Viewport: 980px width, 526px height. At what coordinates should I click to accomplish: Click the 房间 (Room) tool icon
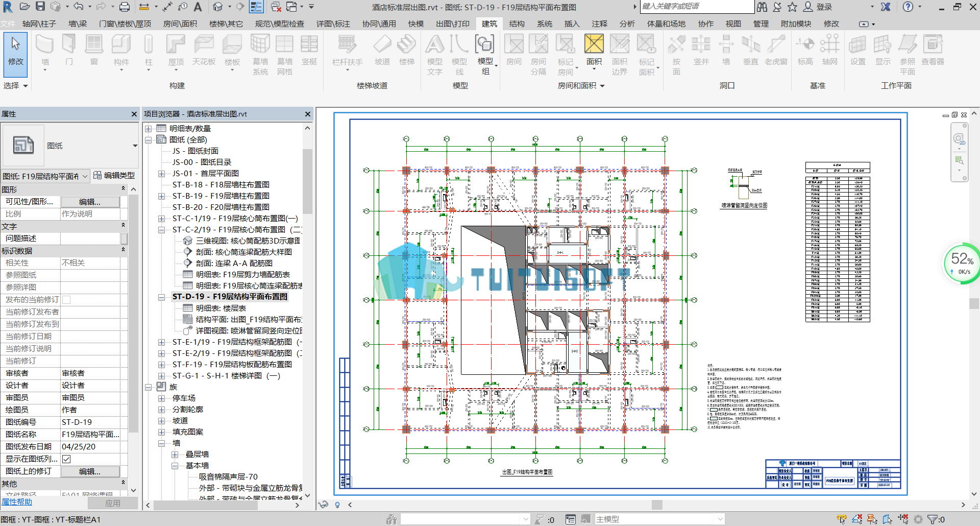click(514, 45)
